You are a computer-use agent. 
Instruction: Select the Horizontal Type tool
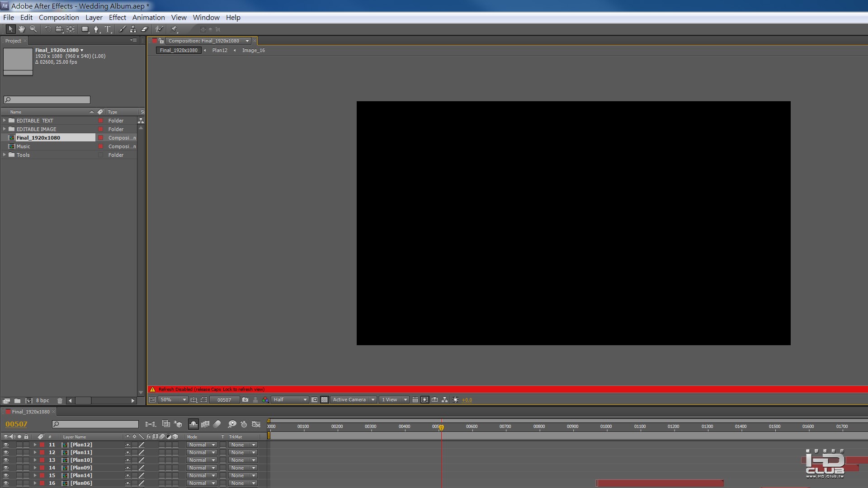pyautogui.click(x=108, y=29)
